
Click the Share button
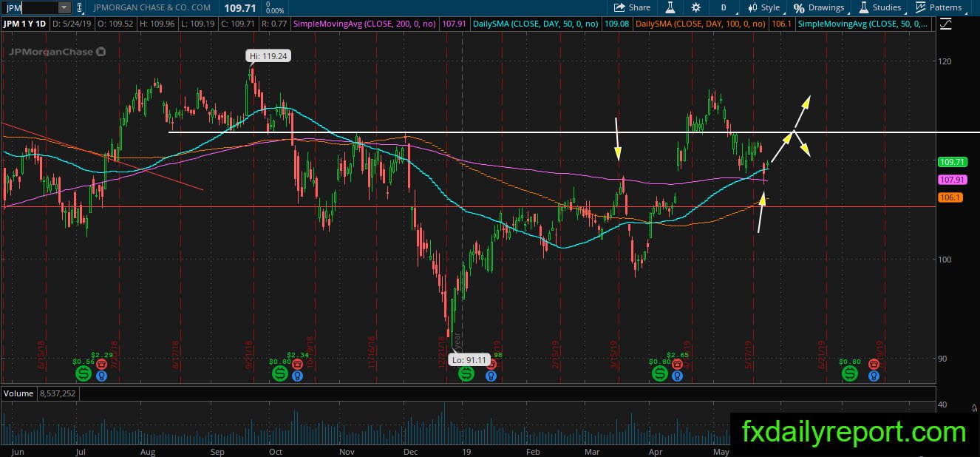coord(633,7)
